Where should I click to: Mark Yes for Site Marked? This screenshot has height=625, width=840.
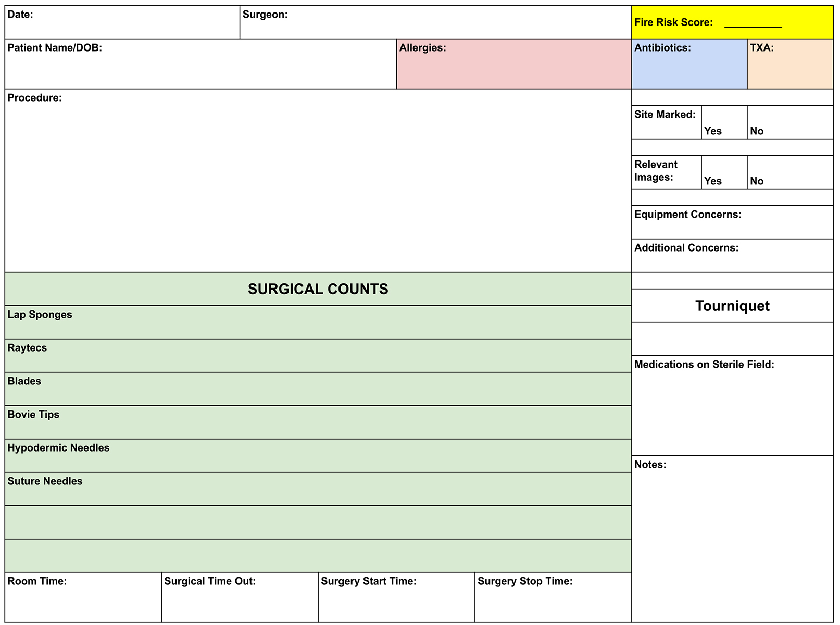(x=724, y=122)
